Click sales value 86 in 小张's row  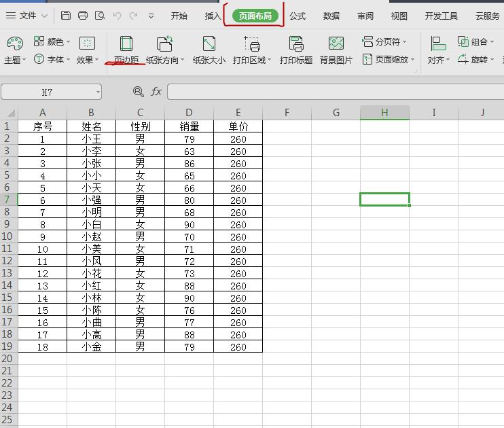pyautogui.click(x=189, y=163)
